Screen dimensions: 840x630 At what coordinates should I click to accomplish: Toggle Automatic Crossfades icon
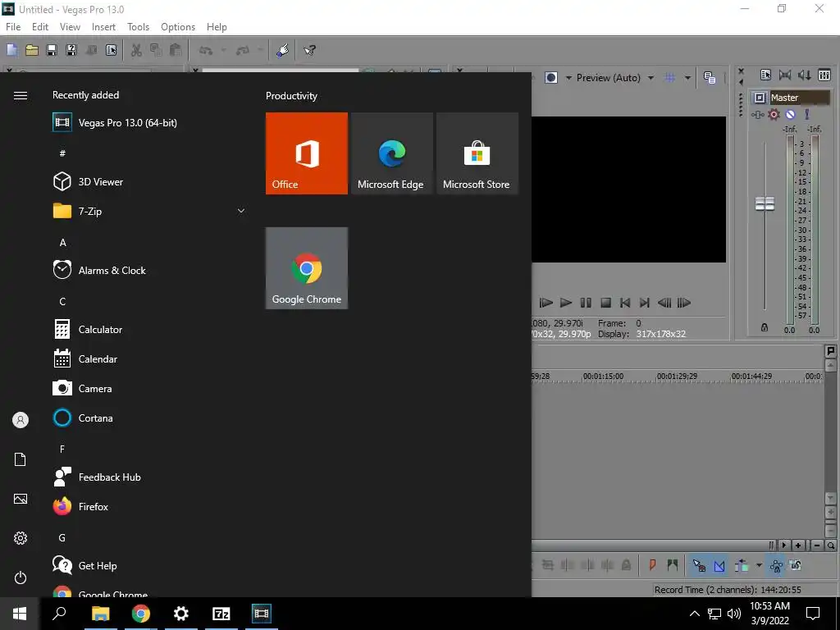719,565
